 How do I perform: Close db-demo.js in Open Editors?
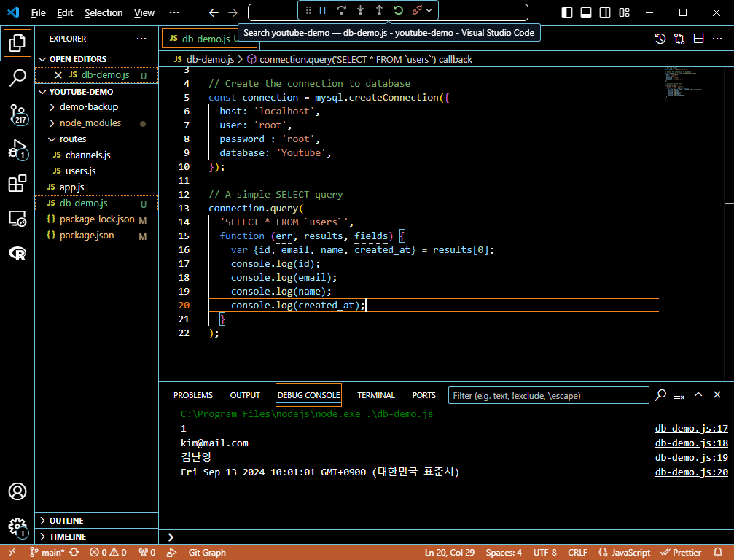58,75
